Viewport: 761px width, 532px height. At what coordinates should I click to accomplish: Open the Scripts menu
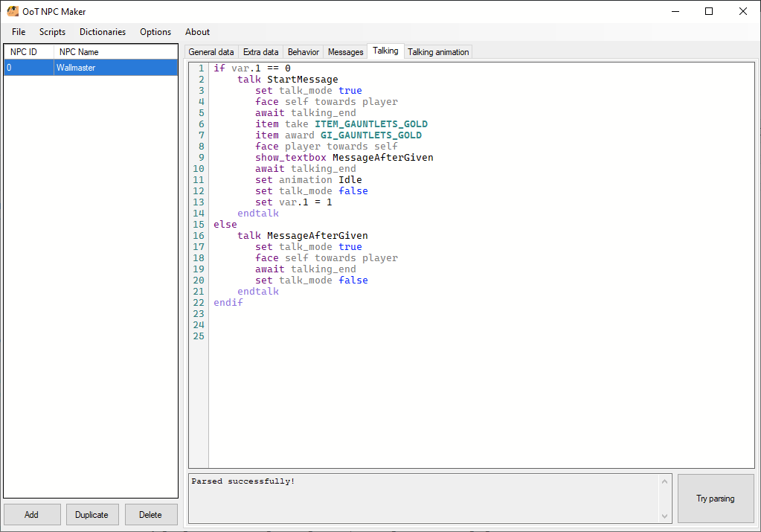(x=52, y=32)
